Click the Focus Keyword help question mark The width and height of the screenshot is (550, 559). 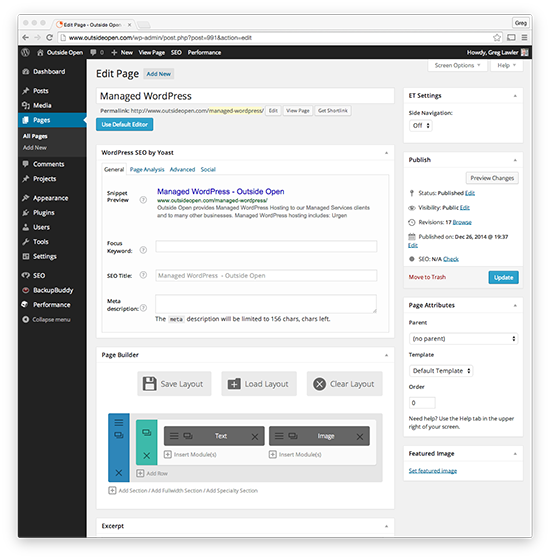(x=143, y=250)
